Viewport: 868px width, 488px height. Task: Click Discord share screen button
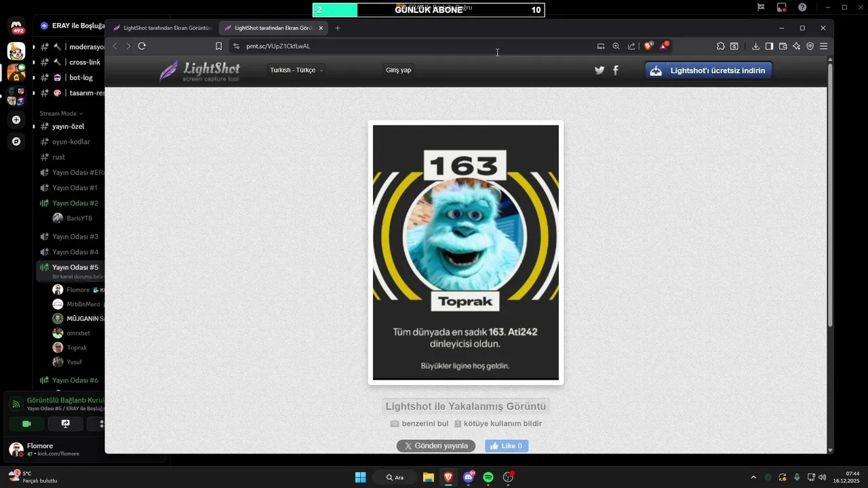coord(66,424)
